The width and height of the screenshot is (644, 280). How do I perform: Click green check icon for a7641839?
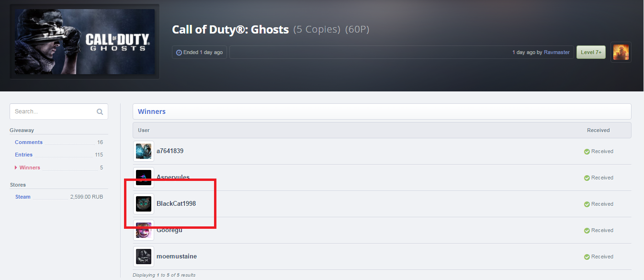(587, 152)
